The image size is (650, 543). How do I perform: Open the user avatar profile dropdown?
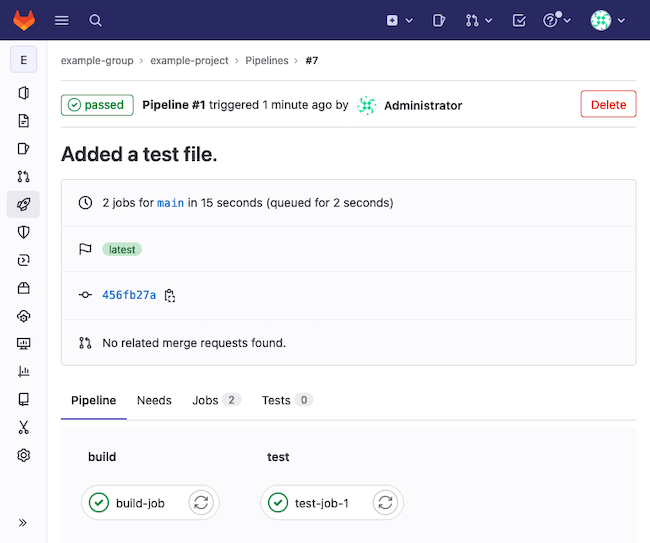pos(607,20)
